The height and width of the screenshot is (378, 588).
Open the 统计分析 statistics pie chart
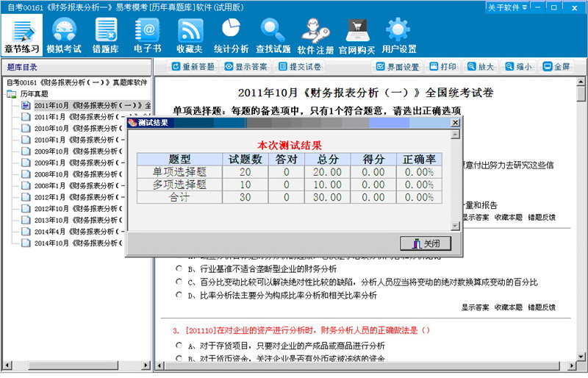point(231,35)
